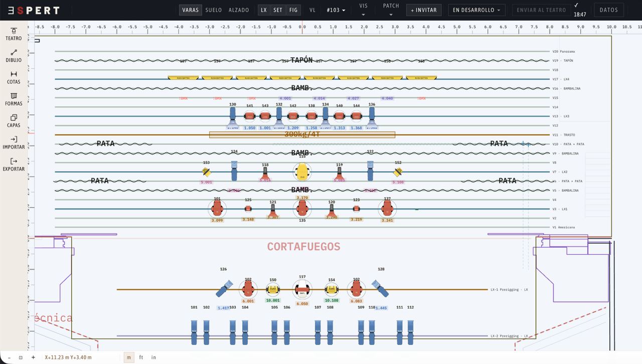Click the V17 · LX4 batten label
The height and width of the screenshot is (364, 642).
(x=561, y=79)
